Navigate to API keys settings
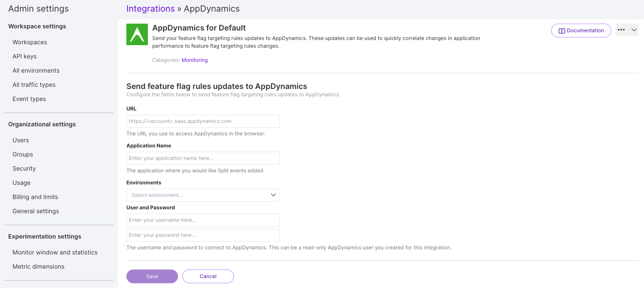 click(25, 56)
